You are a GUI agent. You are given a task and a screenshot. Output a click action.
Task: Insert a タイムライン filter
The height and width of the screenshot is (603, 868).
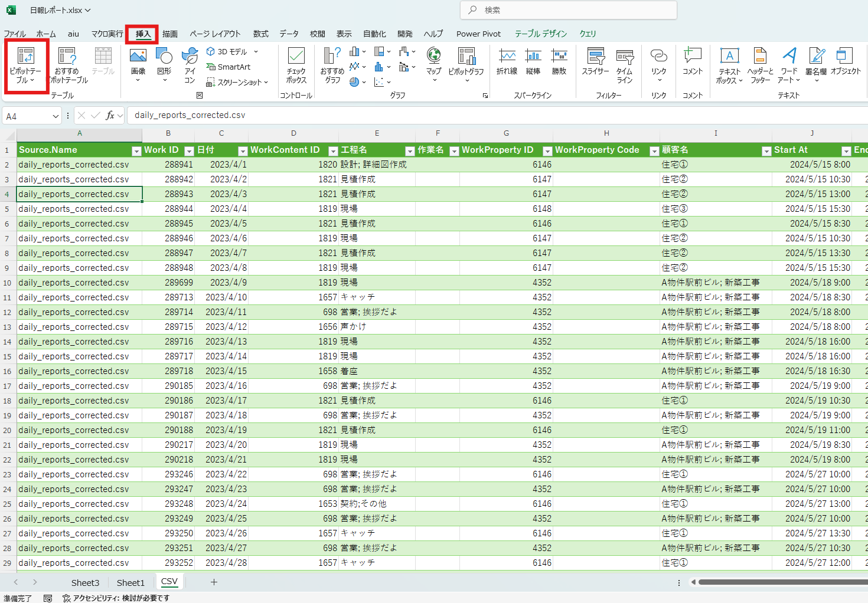pos(625,65)
